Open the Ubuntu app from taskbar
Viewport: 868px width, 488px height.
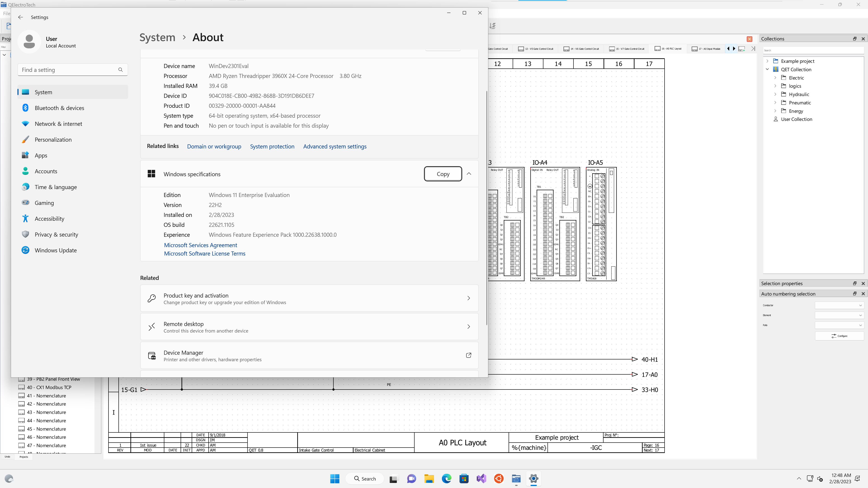499,479
